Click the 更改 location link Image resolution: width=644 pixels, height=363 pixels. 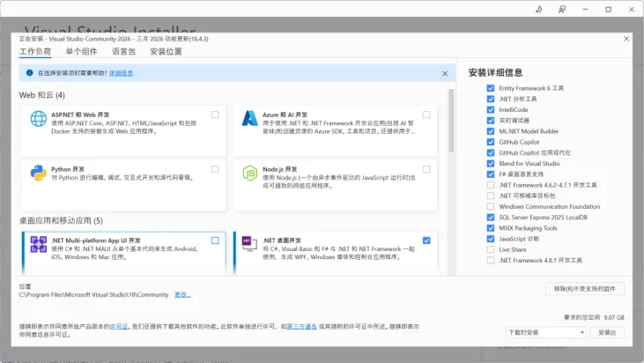(x=182, y=295)
